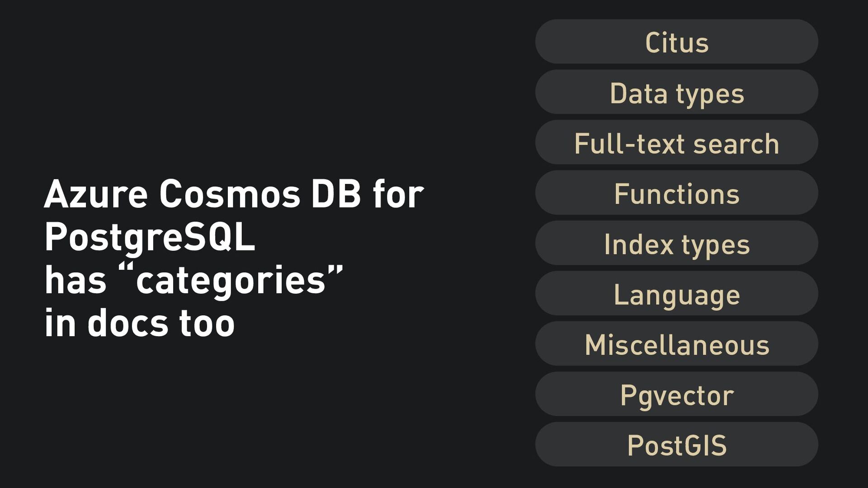Image resolution: width=868 pixels, height=488 pixels.
Task: Select the Citus category pill
Action: tap(676, 41)
